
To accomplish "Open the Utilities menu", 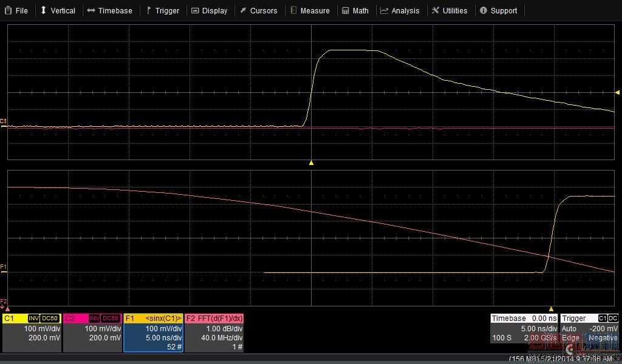I will click(450, 11).
